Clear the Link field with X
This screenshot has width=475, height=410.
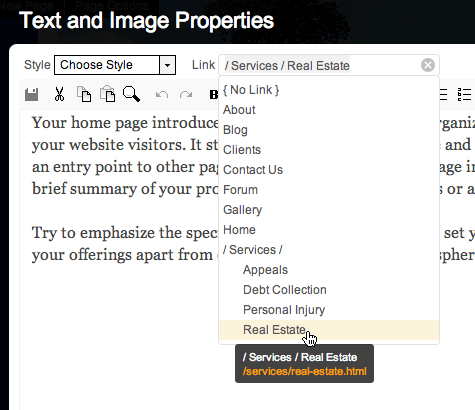428,65
